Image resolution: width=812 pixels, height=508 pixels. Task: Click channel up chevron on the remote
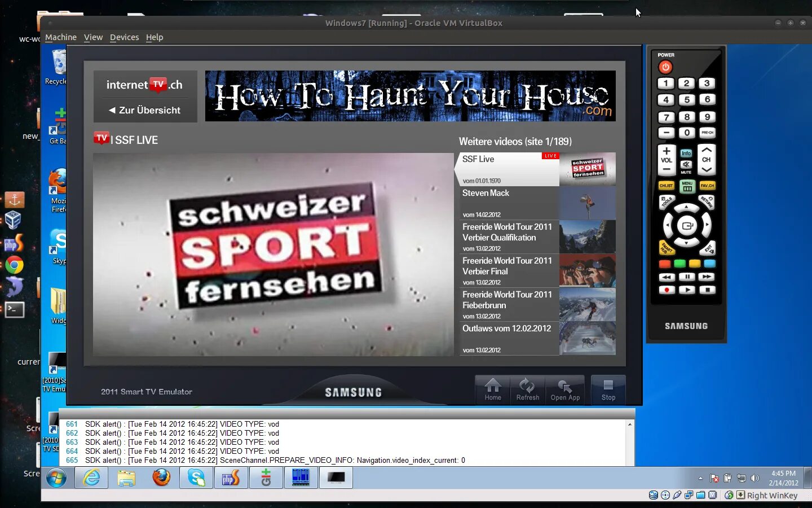tap(707, 151)
